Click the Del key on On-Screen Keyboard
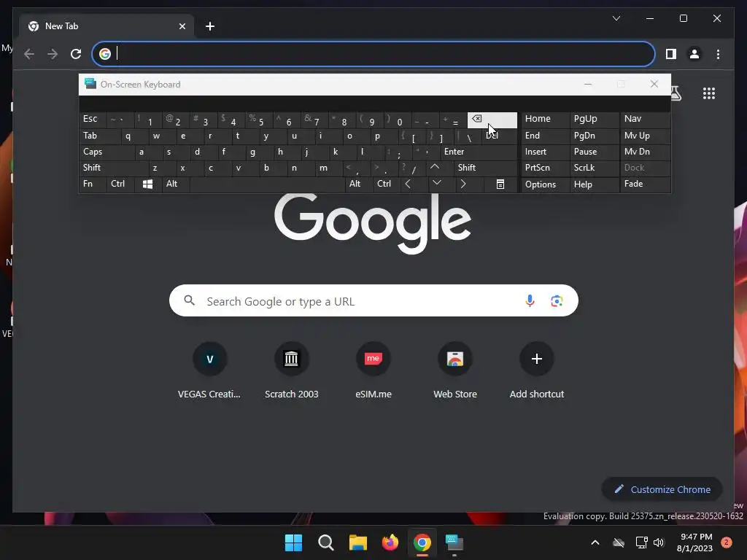The width and height of the screenshot is (747, 560). point(499,136)
